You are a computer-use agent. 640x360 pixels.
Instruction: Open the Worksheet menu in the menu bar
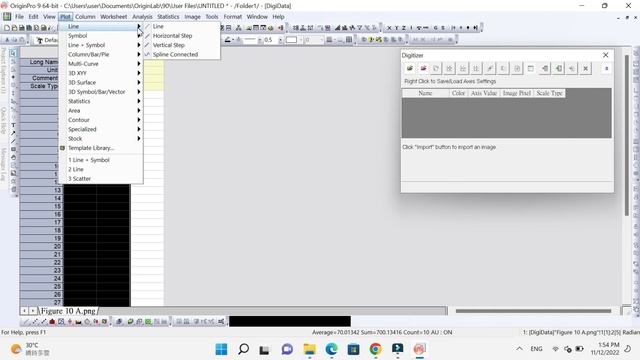click(113, 17)
